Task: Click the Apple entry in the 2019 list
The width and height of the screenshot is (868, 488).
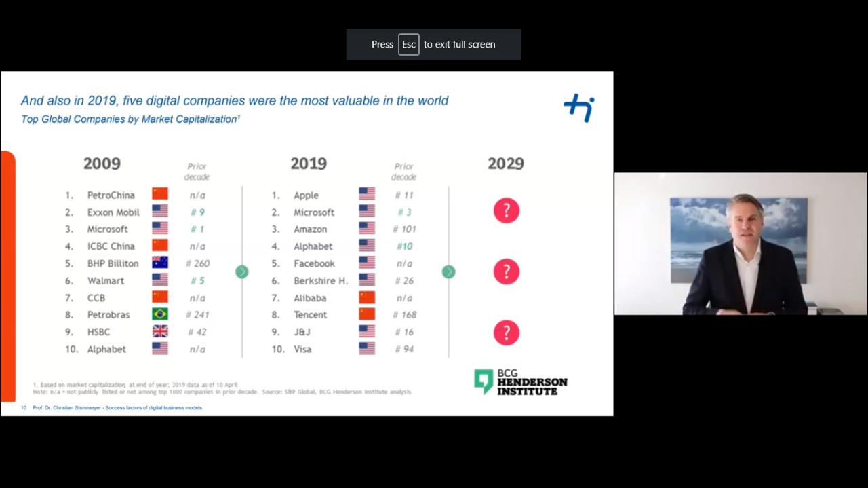Action: pos(306,195)
